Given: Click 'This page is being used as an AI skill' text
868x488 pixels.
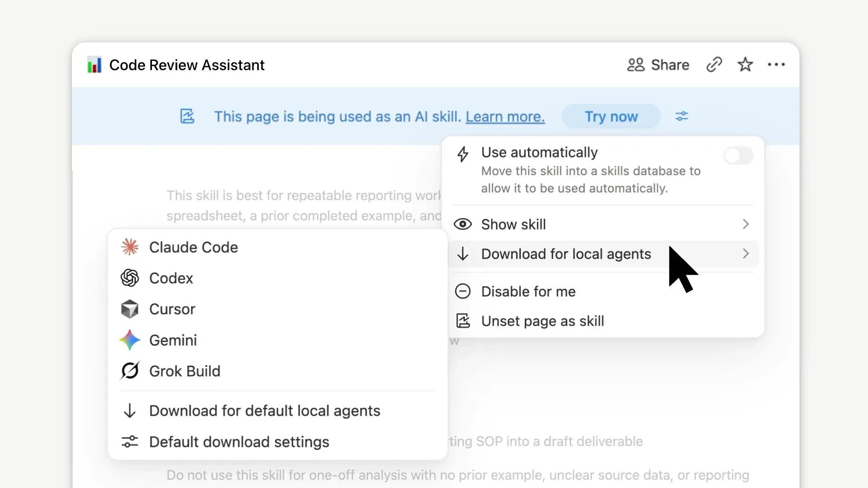Looking at the screenshot, I should click(337, 117).
